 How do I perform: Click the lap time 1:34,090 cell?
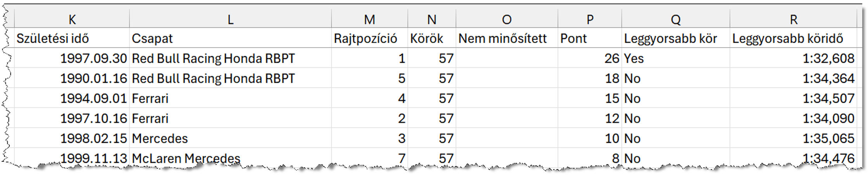click(793, 118)
